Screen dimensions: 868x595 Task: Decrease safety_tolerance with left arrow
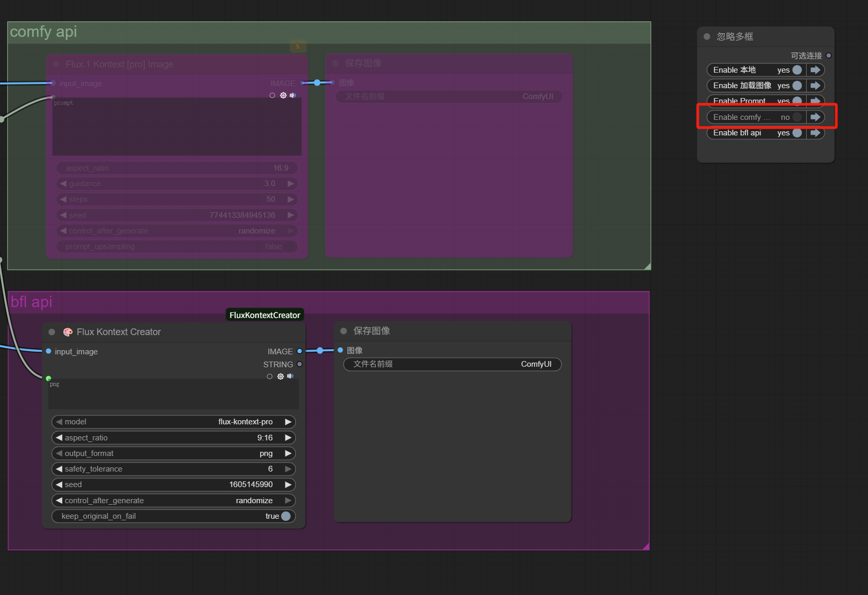pos(59,469)
